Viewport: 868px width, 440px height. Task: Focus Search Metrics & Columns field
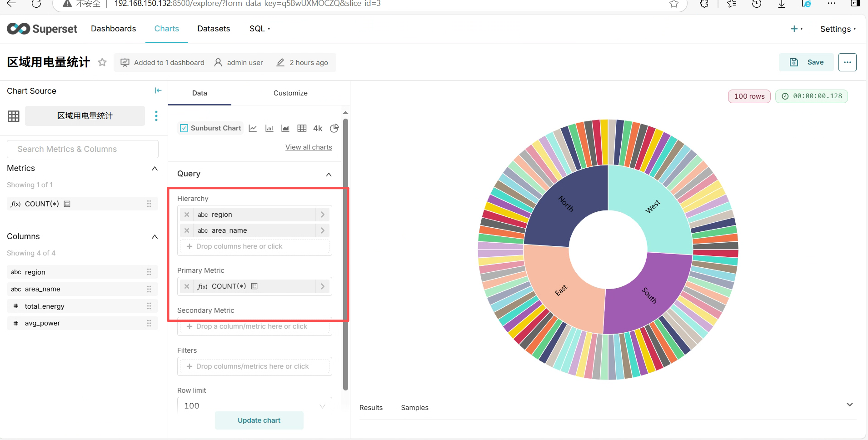click(x=83, y=149)
